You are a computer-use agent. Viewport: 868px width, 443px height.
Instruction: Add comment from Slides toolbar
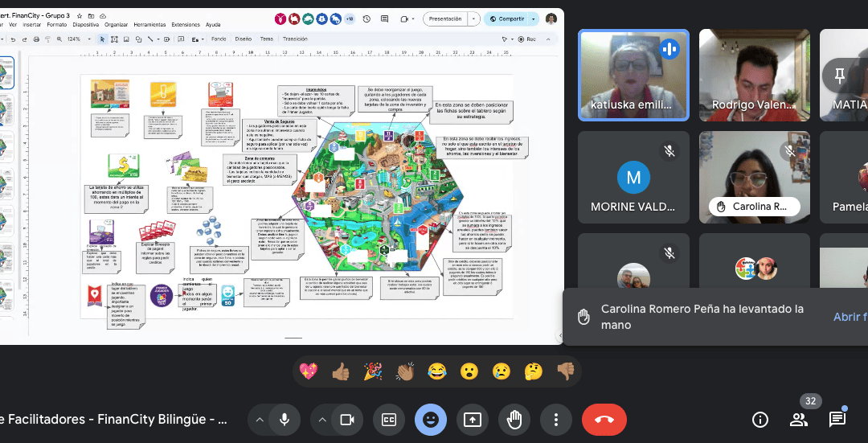(181, 39)
